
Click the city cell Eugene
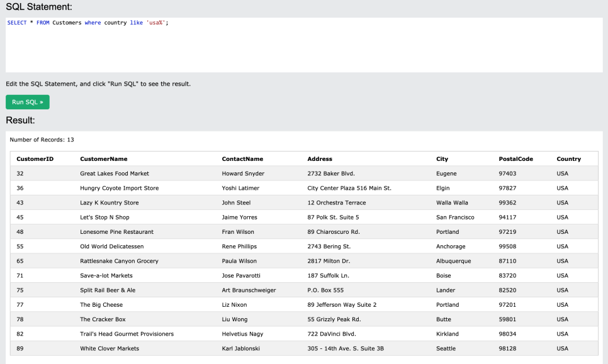click(446, 174)
